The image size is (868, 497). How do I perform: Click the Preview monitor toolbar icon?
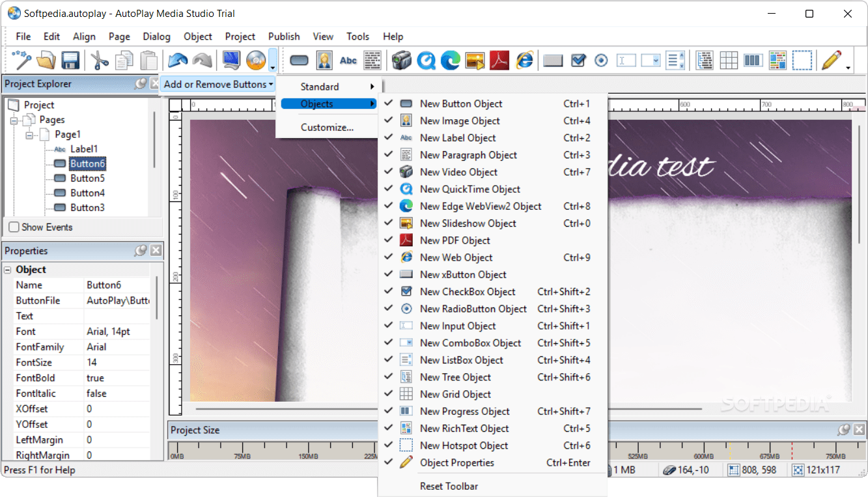pos(231,61)
